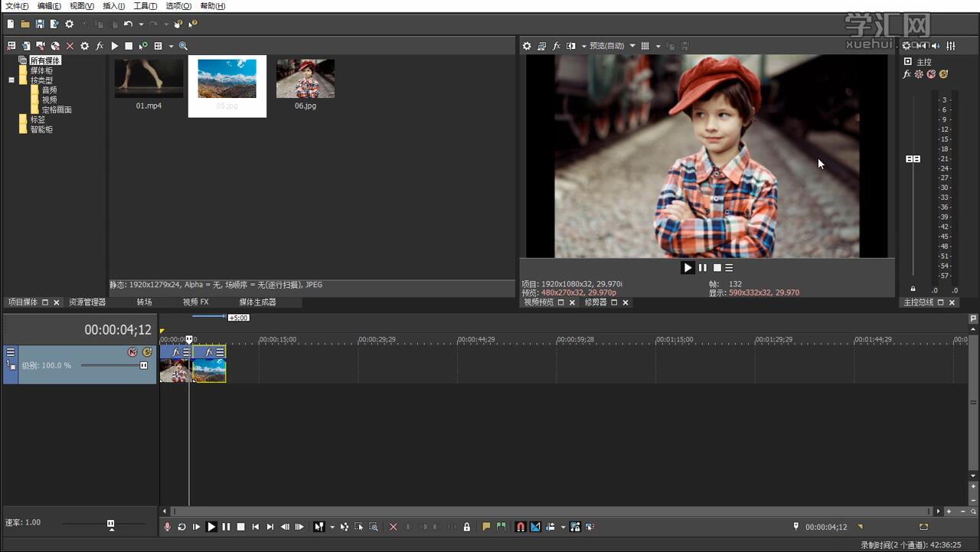Open media FX in Project Media toolbar
The width and height of the screenshot is (980, 552).
click(x=100, y=46)
